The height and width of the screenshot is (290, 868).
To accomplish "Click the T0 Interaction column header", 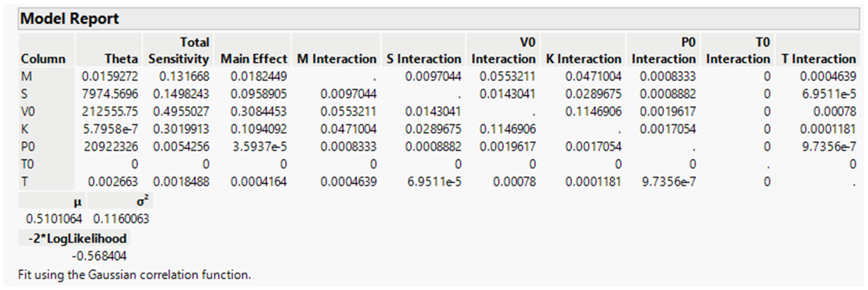I will [x=738, y=51].
